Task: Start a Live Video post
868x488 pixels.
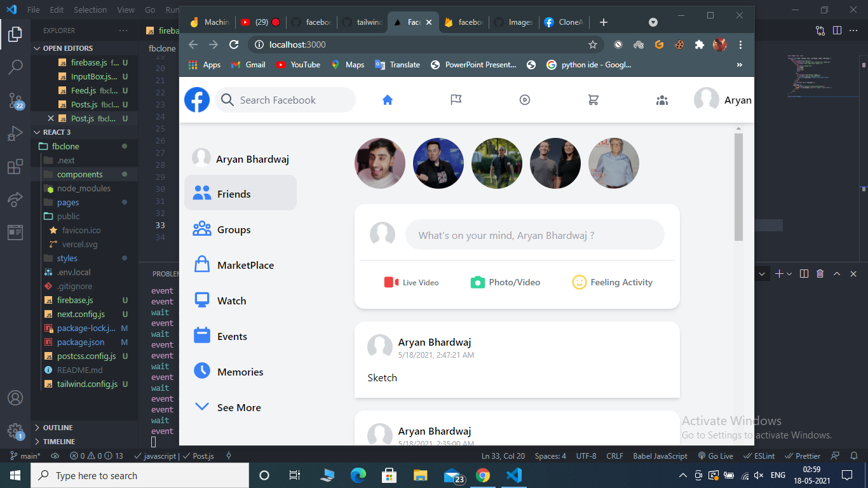Action: 411,282
